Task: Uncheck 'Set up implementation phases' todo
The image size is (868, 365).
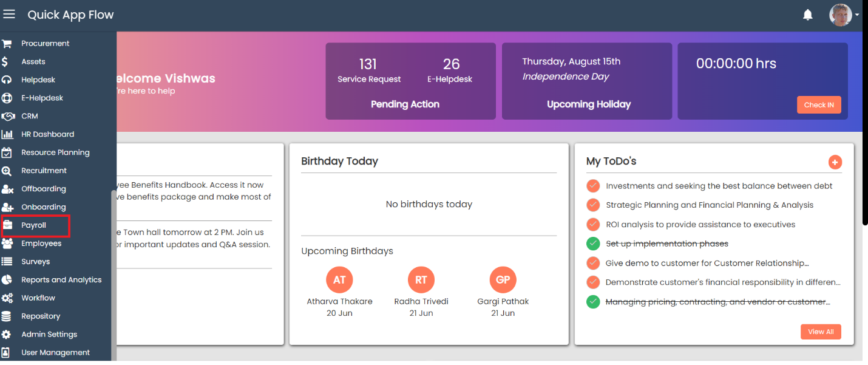Action: click(593, 244)
